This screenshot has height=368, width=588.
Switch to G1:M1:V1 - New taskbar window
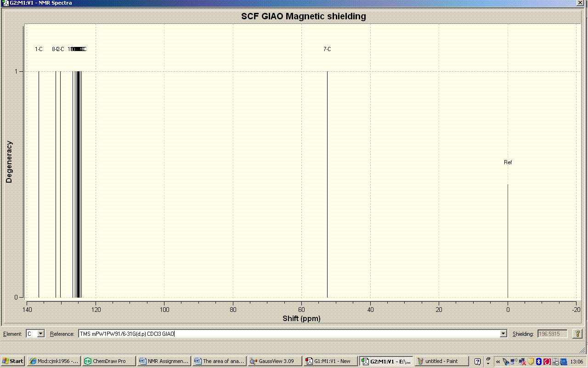click(x=330, y=361)
